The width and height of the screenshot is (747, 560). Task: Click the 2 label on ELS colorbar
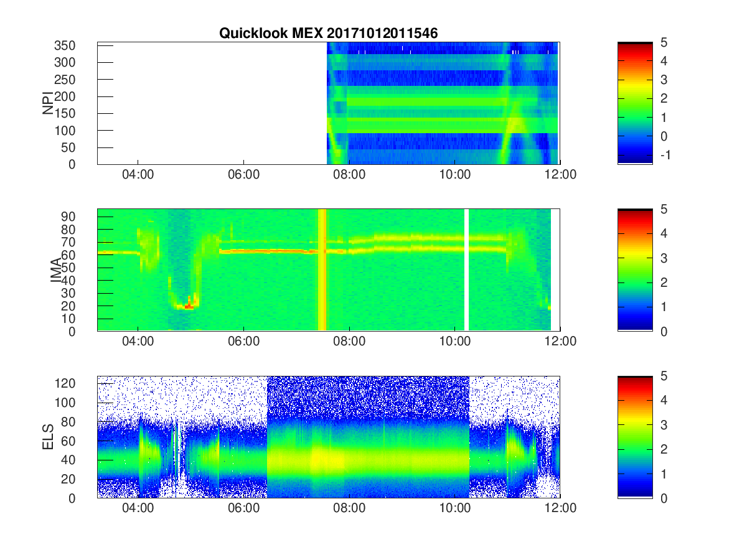point(664,449)
